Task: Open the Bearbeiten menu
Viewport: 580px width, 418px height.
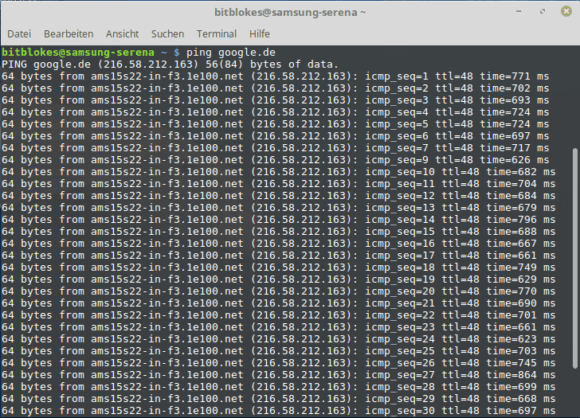Action: (68, 34)
